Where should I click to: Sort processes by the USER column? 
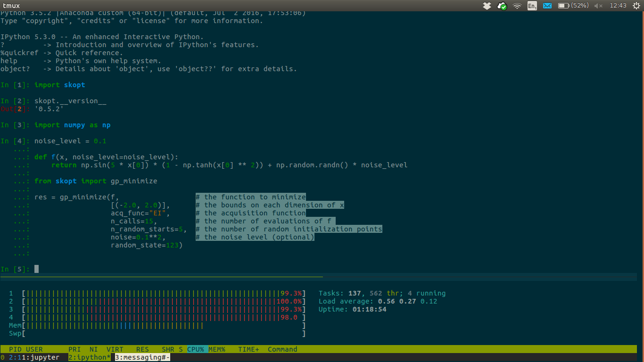(35, 349)
